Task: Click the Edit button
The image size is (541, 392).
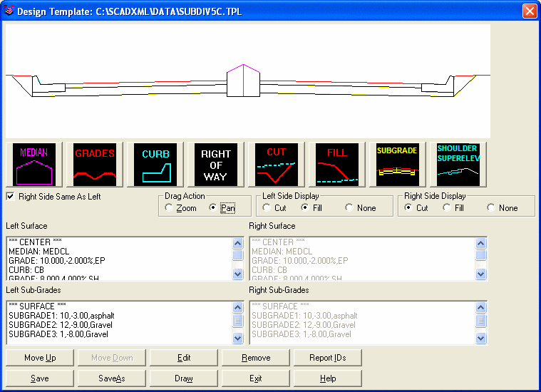Action: click(x=184, y=358)
